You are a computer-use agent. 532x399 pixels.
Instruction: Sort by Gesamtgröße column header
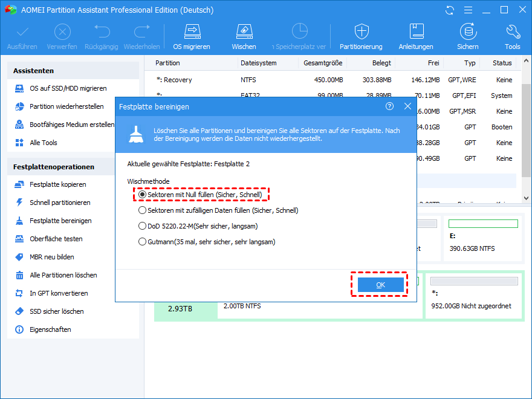(323, 63)
